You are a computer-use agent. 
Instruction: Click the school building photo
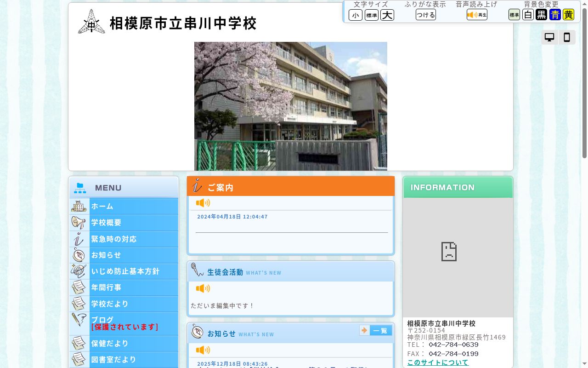(x=291, y=106)
